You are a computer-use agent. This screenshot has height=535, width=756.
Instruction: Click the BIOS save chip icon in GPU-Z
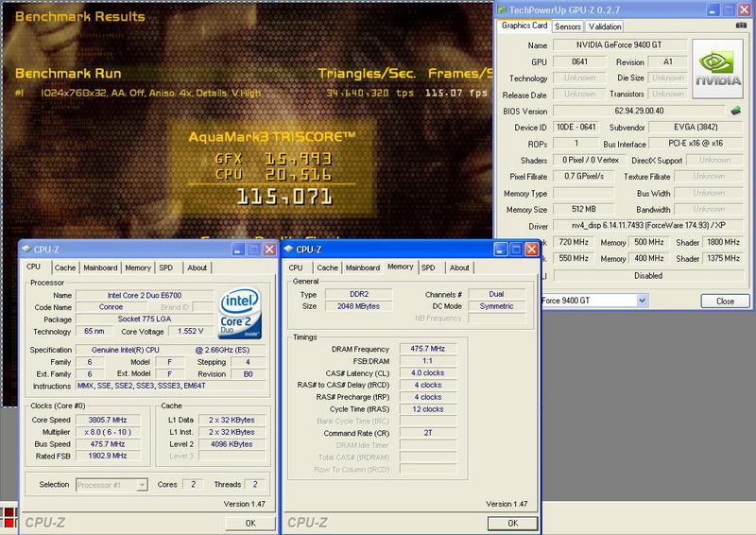[x=736, y=111]
